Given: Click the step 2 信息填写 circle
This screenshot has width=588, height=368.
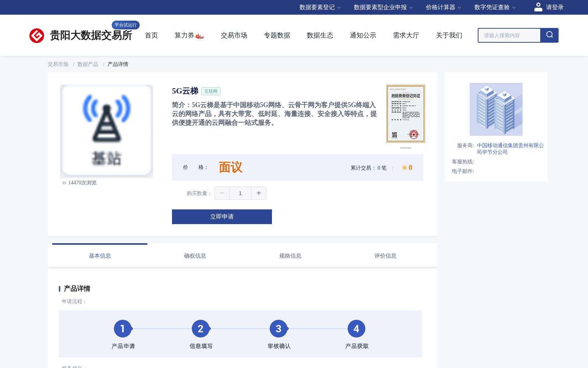Looking at the screenshot, I should click(201, 329).
